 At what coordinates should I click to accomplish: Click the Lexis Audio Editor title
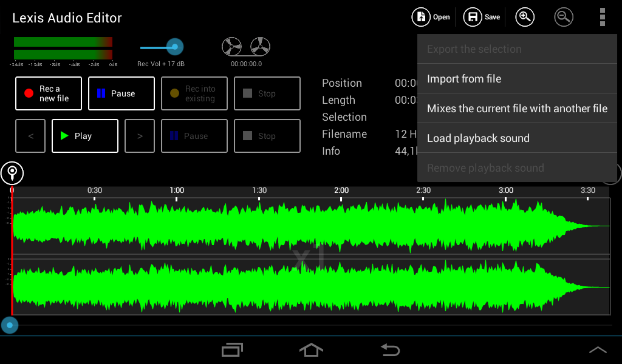tap(67, 18)
